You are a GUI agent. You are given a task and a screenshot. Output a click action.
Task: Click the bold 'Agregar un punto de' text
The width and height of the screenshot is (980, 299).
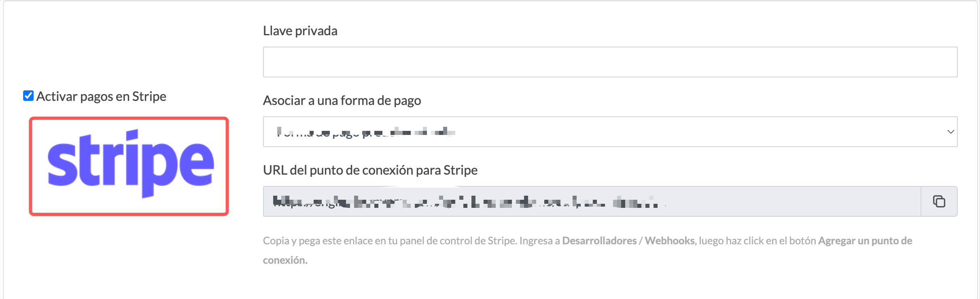click(865, 241)
